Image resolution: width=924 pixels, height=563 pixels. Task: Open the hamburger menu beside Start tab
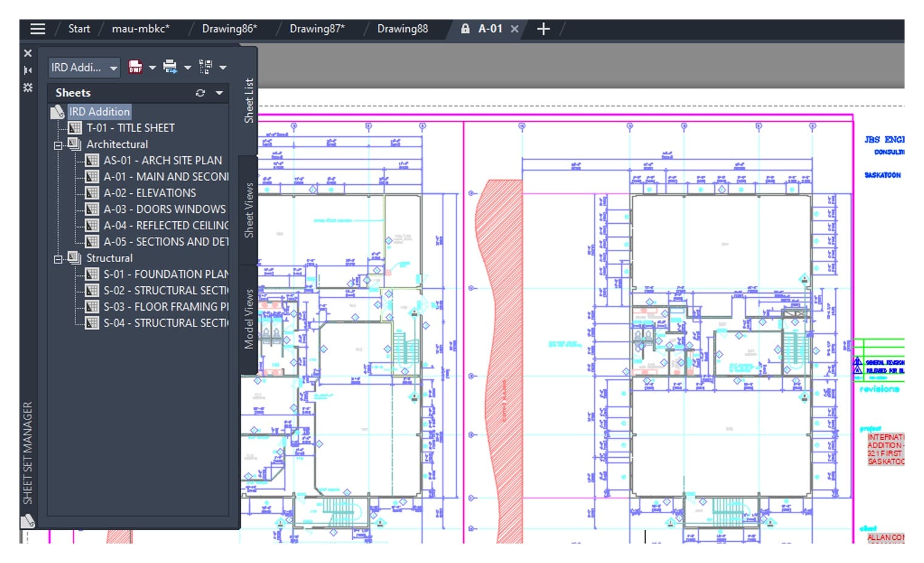38,29
